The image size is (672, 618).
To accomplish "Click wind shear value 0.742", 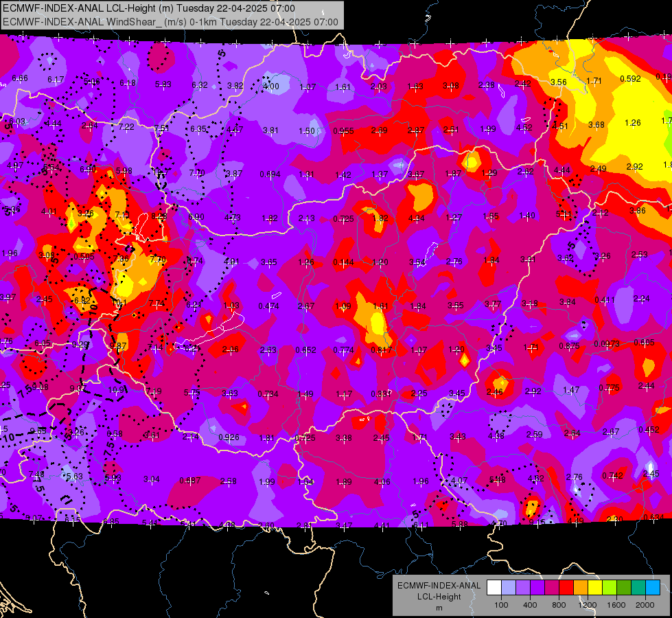I will pos(612,475).
